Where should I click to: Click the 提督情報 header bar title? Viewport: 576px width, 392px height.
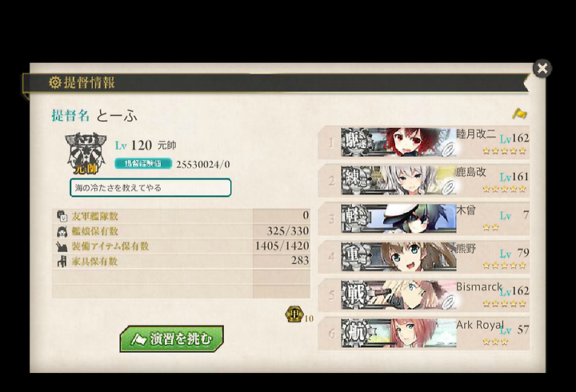pos(89,82)
